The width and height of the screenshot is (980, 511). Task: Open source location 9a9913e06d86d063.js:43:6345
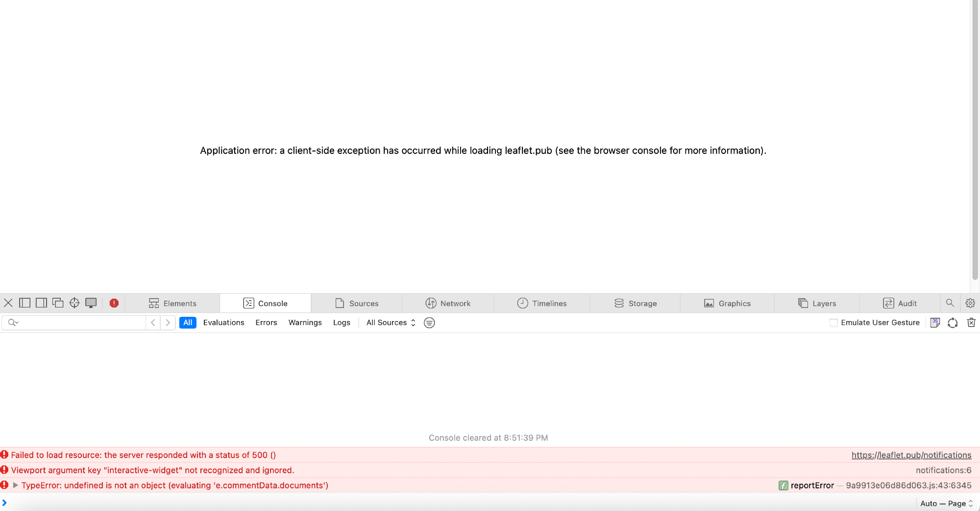(x=908, y=485)
